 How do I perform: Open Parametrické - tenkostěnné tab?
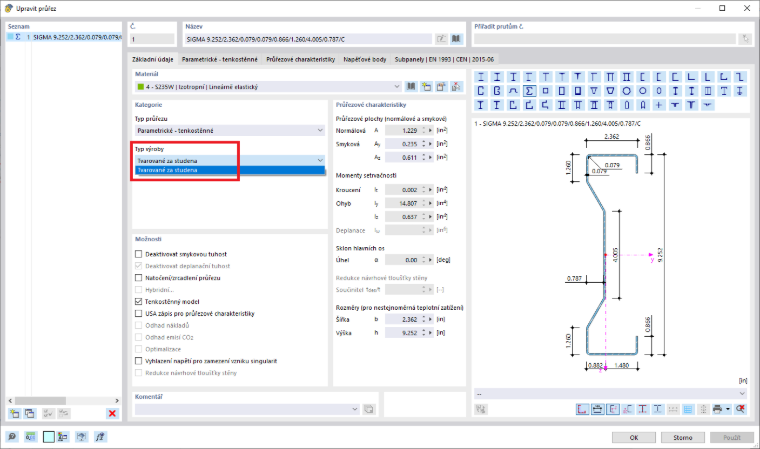point(220,59)
